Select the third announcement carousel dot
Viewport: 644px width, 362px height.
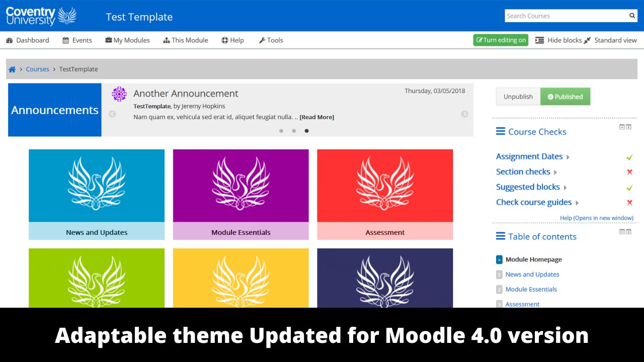[307, 131]
